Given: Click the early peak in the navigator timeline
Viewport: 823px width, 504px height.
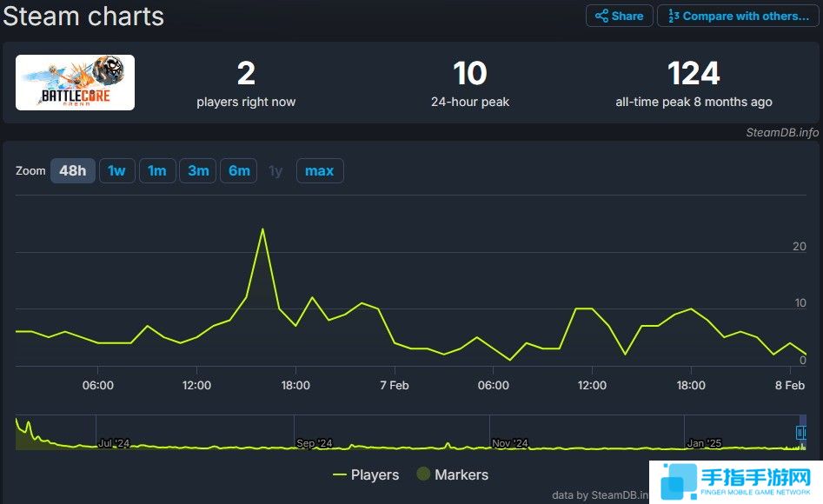Looking at the screenshot, I should (28, 426).
